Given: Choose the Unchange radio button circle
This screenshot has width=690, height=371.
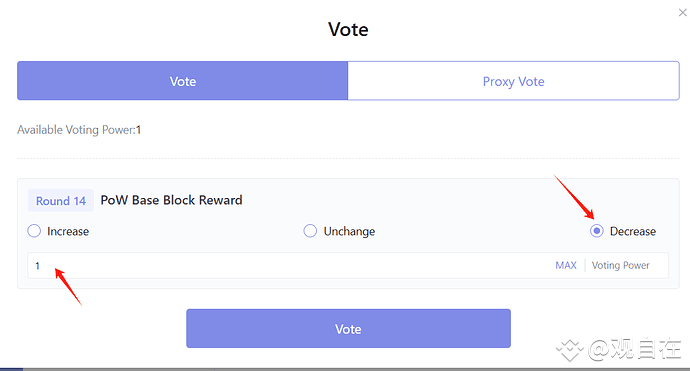Looking at the screenshot, I should pyautogui.click(x=310, y=231).
